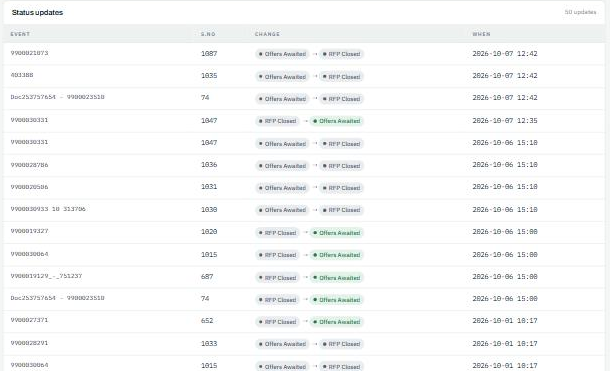Open event 9900030064 dated 2026-10-06 15:00
Viewport: 610px width, 371px height.
click(x=29, y=254)
